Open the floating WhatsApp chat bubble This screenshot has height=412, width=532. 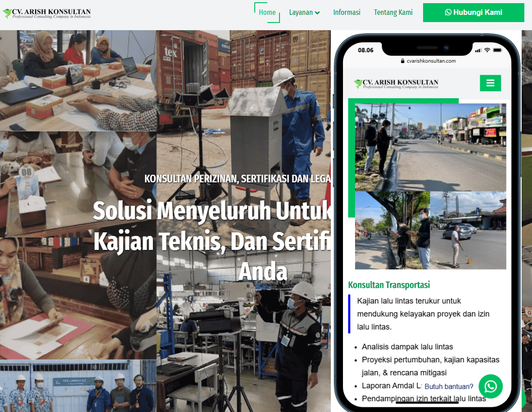pyautogui.click(x=490, y=386)
